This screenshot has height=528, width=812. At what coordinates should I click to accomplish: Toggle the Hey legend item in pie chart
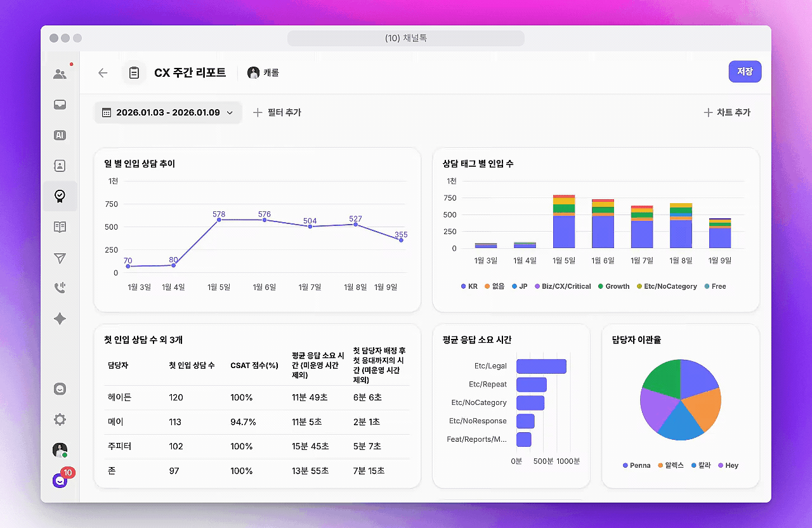pos(728,465)
